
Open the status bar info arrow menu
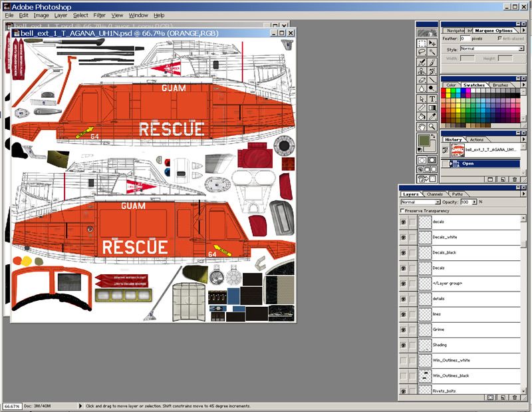(x=80, y=406)
